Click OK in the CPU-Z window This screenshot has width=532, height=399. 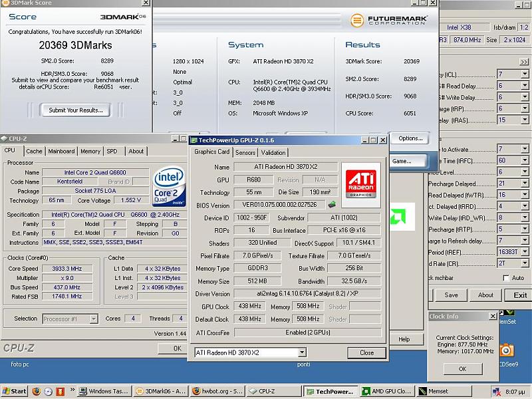(172, 348)
